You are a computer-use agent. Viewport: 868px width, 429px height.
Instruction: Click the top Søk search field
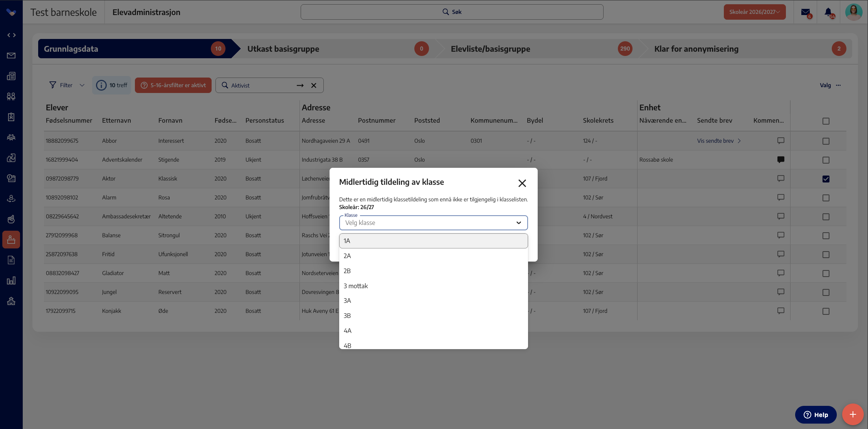pos(452,12)
